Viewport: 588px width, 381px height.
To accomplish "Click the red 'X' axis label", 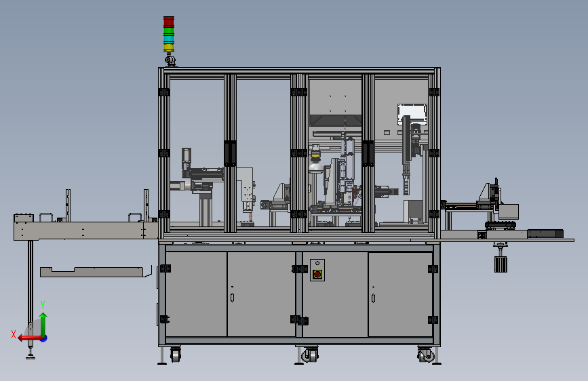I will (14, 334).
